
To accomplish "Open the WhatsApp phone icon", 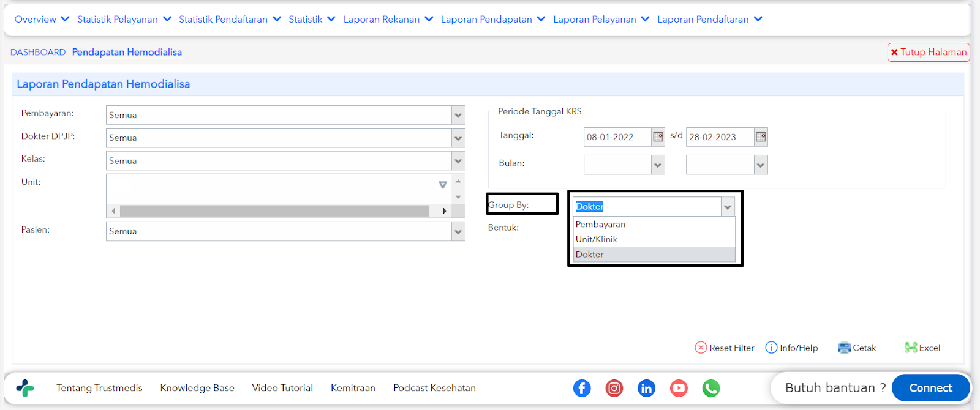I will (711, 388).
